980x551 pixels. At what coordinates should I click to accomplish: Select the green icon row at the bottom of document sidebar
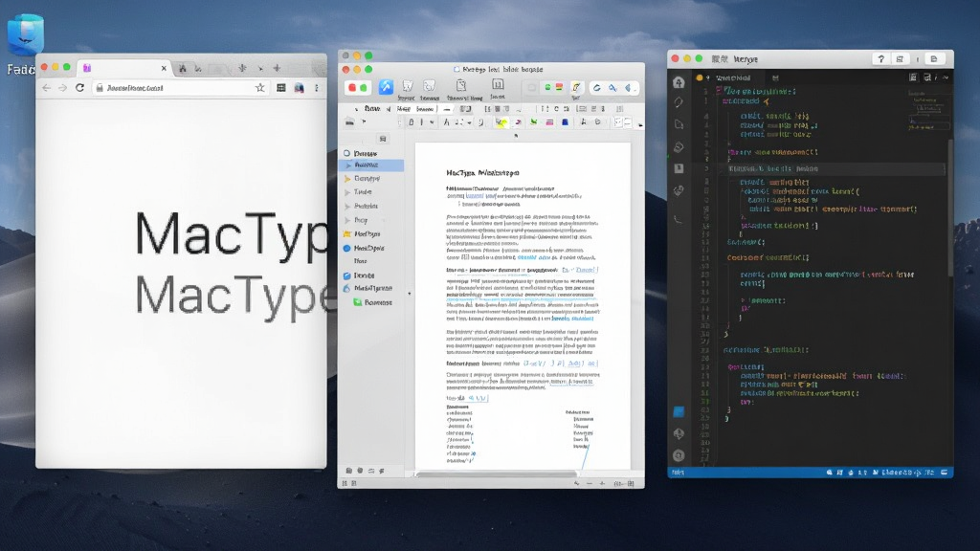click(x=371, y=302)
